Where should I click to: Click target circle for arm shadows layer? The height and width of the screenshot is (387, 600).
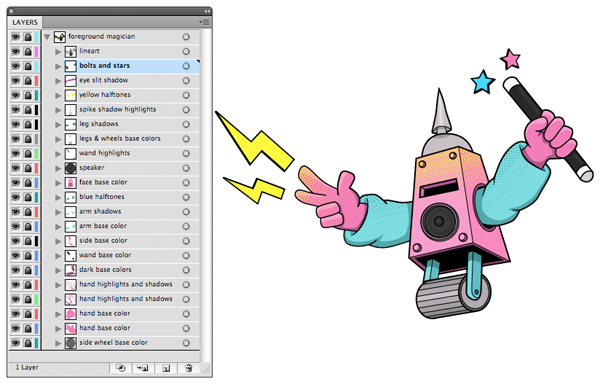pyautogui.click(x=186, y=212)
